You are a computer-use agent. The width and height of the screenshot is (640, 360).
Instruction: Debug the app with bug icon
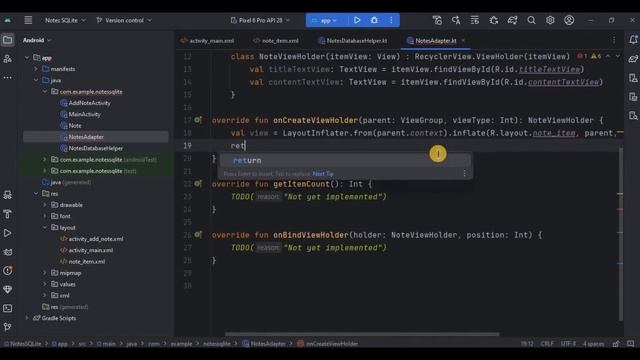374,20
